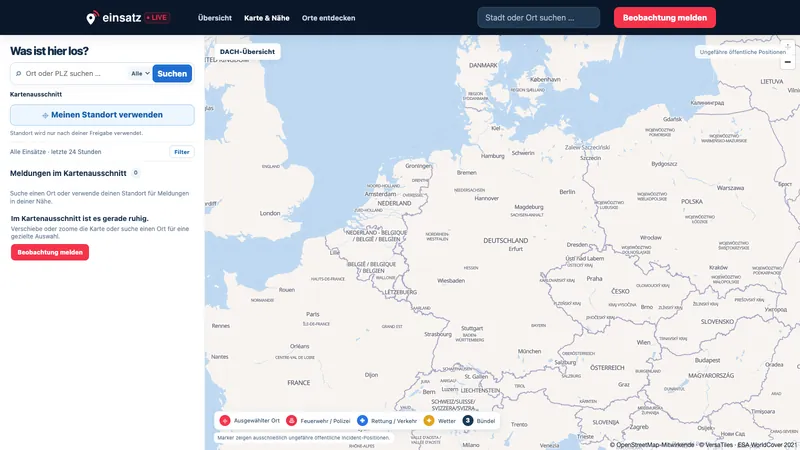Click the København label on the map
800x450 pixels.
click(545, 80)
